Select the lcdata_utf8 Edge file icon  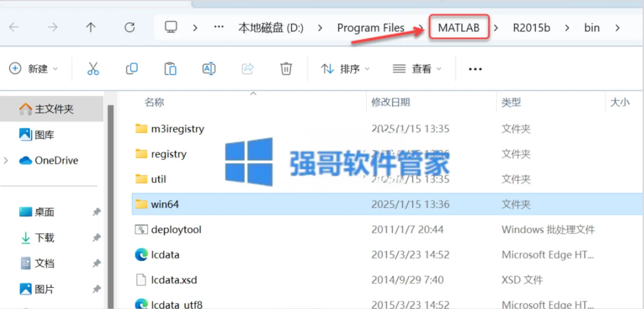coord(141,304)
